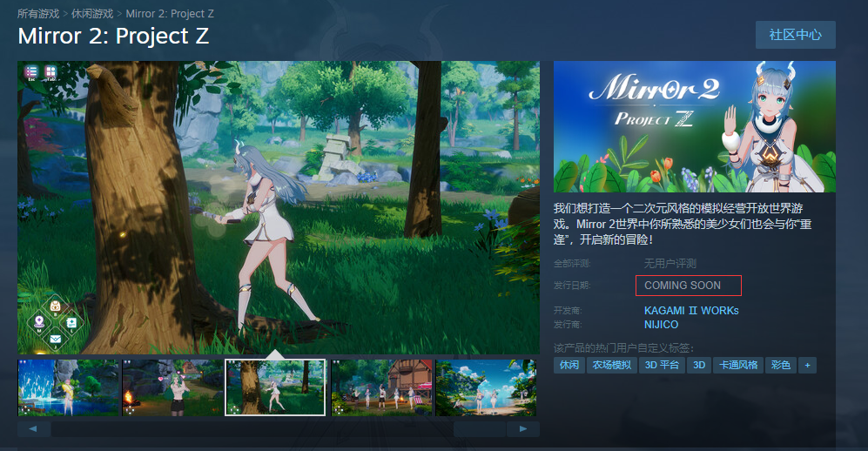Open publisher NIJICO page
Image resolution: width=868 pixels, height=451 pixels.
pos(661,324)
